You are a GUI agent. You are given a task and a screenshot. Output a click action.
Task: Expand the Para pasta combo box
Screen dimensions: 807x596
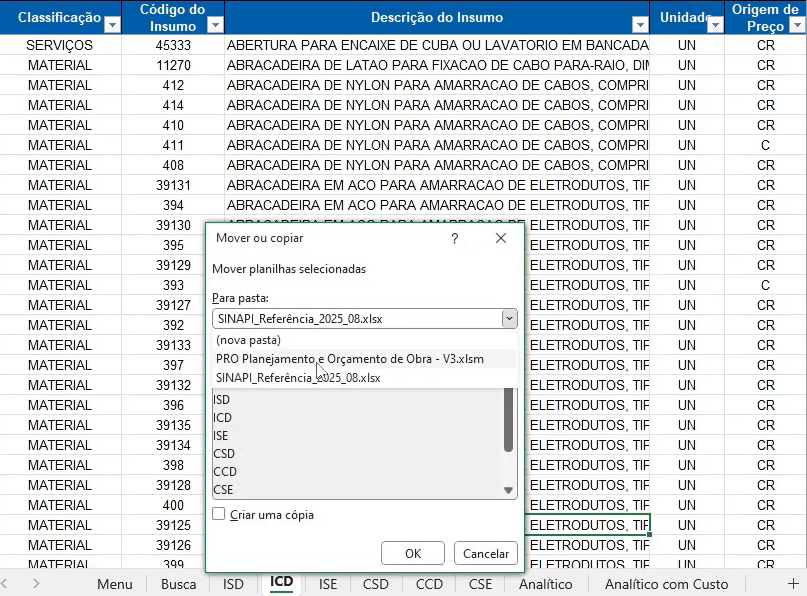pyautogui.click(x=509, y=319)
